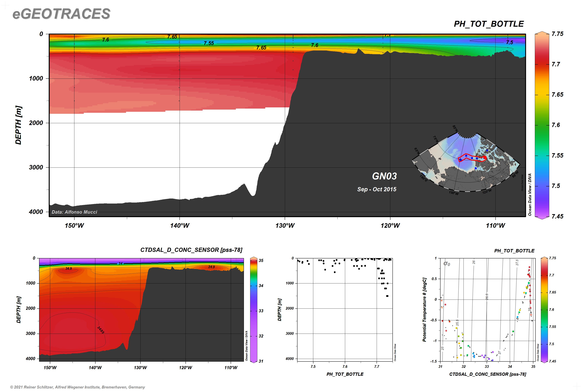Click the 7.5 contour label in main section

tap(509, 42)
